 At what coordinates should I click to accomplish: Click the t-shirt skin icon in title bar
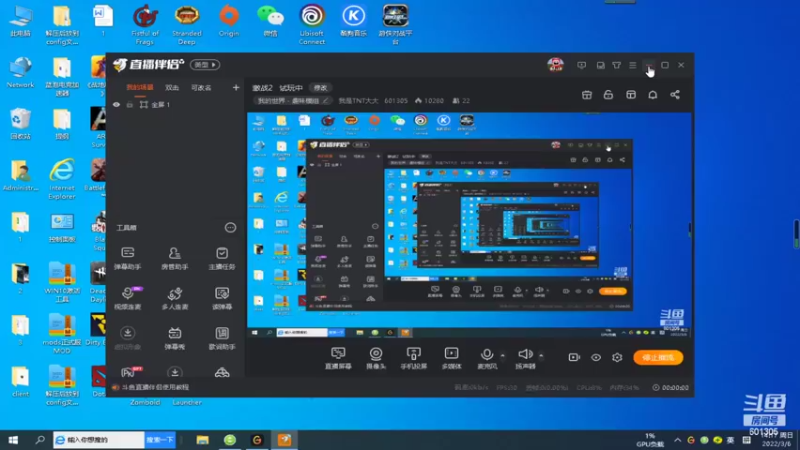point(617,65)
